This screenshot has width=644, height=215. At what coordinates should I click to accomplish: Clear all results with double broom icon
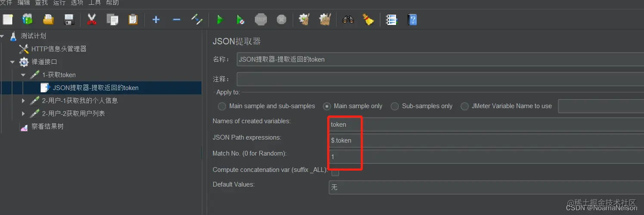tap(325, 19)
